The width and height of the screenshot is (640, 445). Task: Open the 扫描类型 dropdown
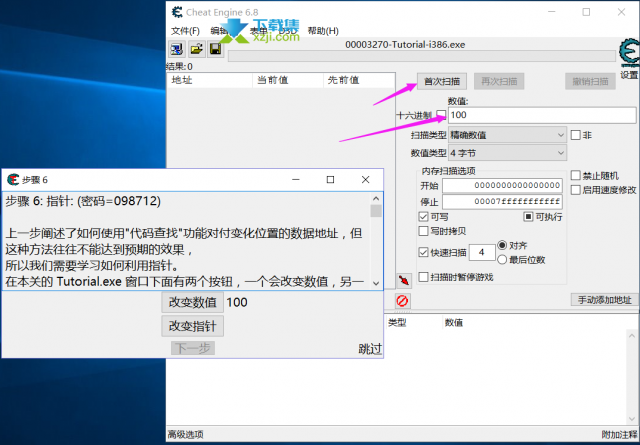[x=507, y=135]
